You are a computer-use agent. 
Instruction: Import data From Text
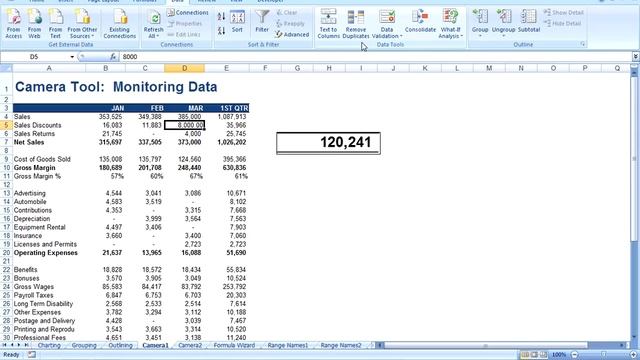[55, 24]
